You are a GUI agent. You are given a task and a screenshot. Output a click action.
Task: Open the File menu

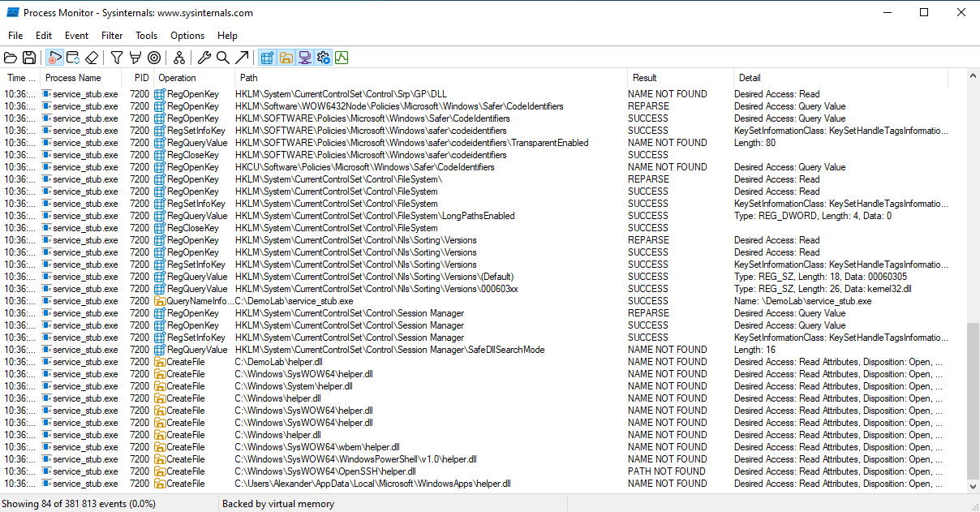coord(15,36)
